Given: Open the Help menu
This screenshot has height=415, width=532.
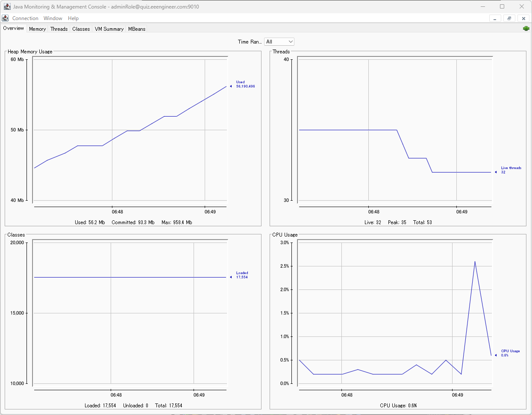Looking at the screenshot, I should (x=73, y=18).
